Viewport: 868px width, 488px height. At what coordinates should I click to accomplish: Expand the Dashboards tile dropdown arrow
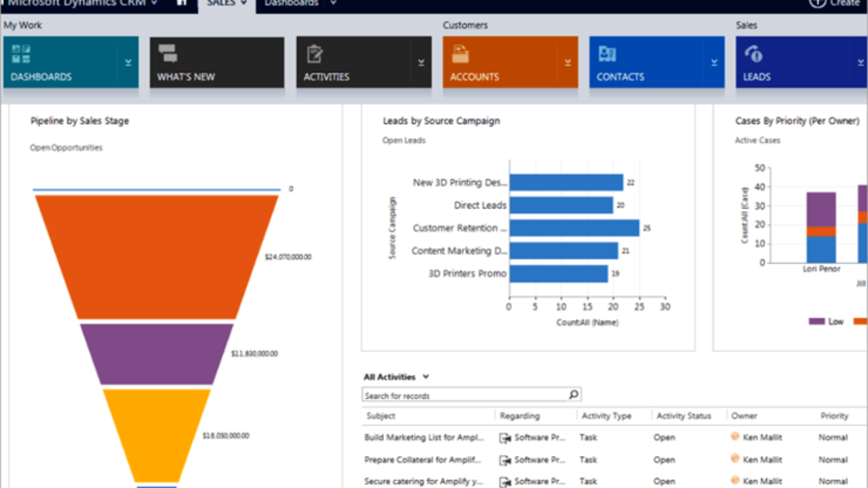pos(128,62)
